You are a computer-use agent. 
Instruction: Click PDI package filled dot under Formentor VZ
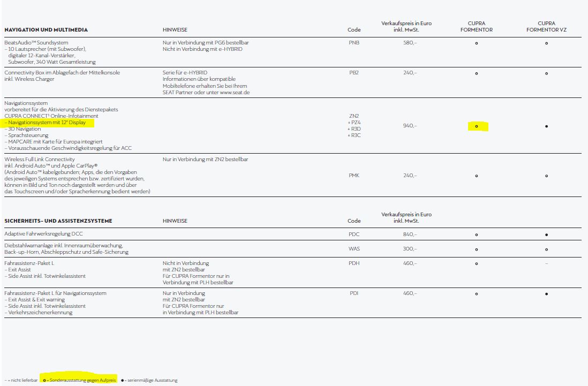pos(546,294)
